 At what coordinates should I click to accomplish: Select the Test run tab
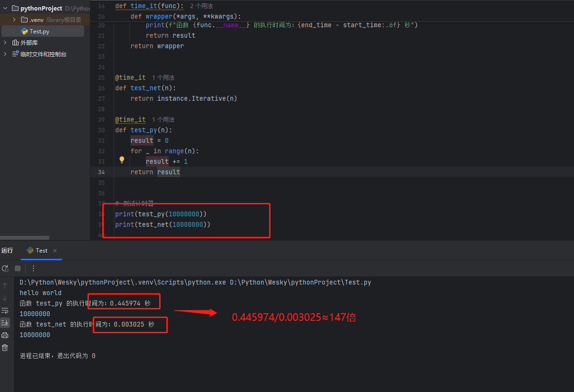(x=37, y=251)
